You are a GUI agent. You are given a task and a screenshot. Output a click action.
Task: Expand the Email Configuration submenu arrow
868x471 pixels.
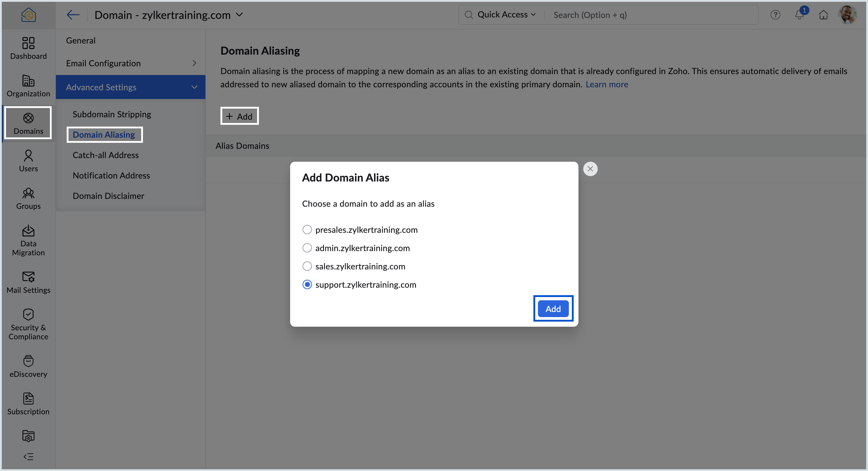(194, 63)
